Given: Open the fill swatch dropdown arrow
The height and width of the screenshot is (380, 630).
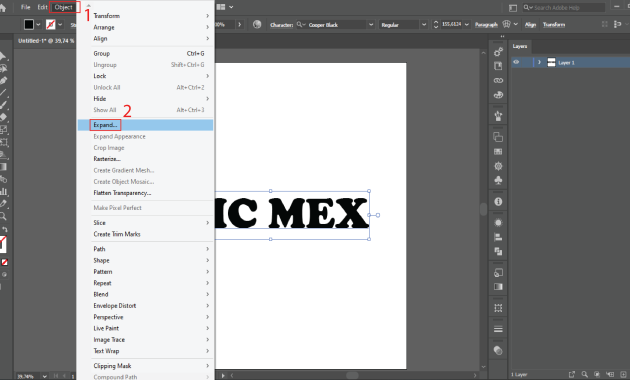Looking at the screenshot, I should 38,25.
